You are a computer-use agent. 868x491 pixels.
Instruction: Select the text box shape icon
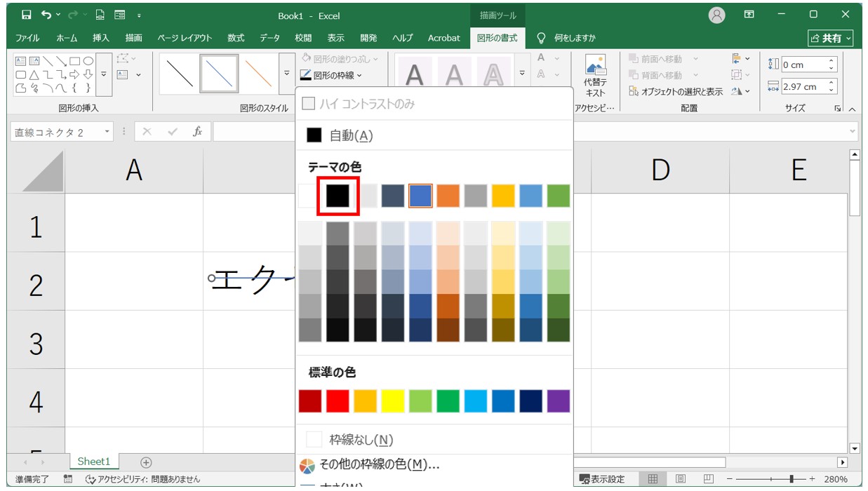[x=20, y=61]
